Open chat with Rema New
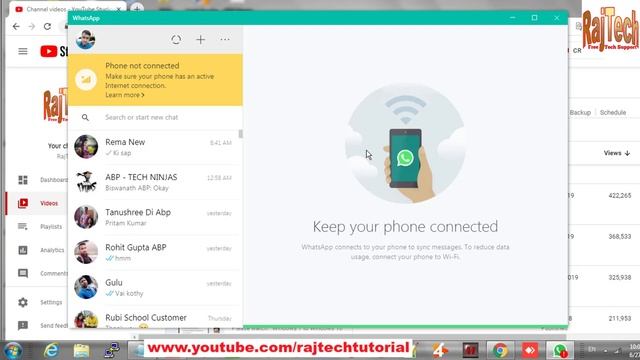The height and width of the screenshot is (360, 640). [155, 147]
